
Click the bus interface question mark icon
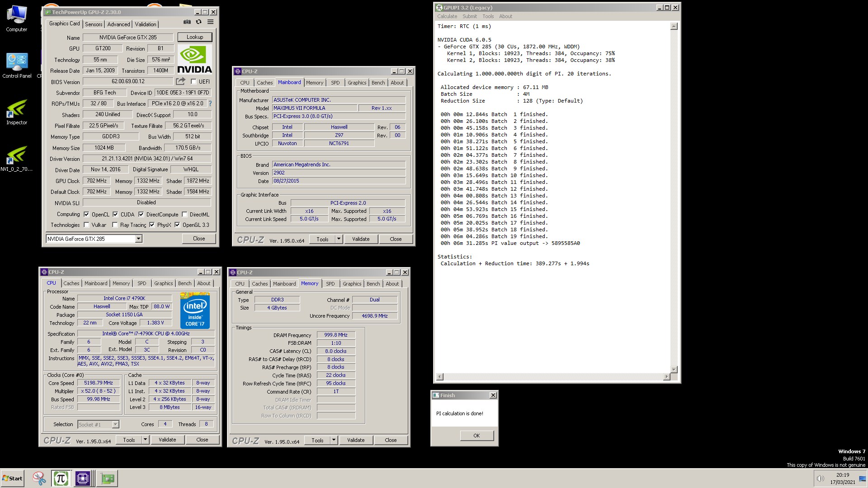(x=210, y=103)
